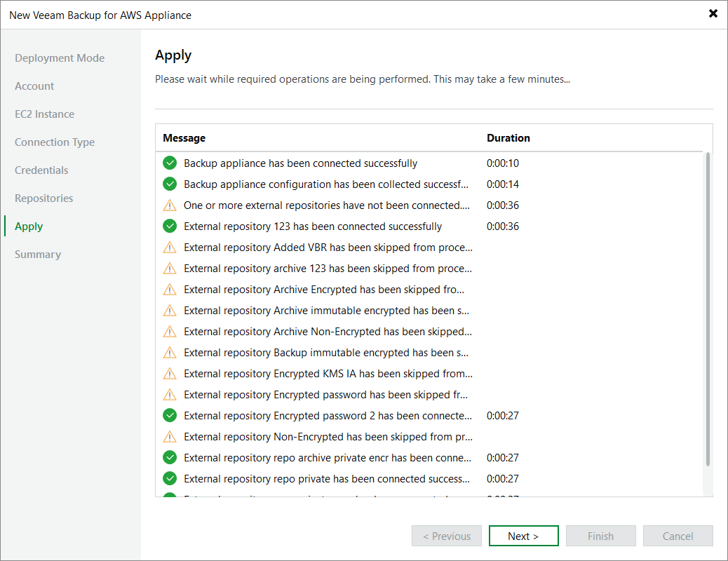Click the Finish button

point(601,536)
